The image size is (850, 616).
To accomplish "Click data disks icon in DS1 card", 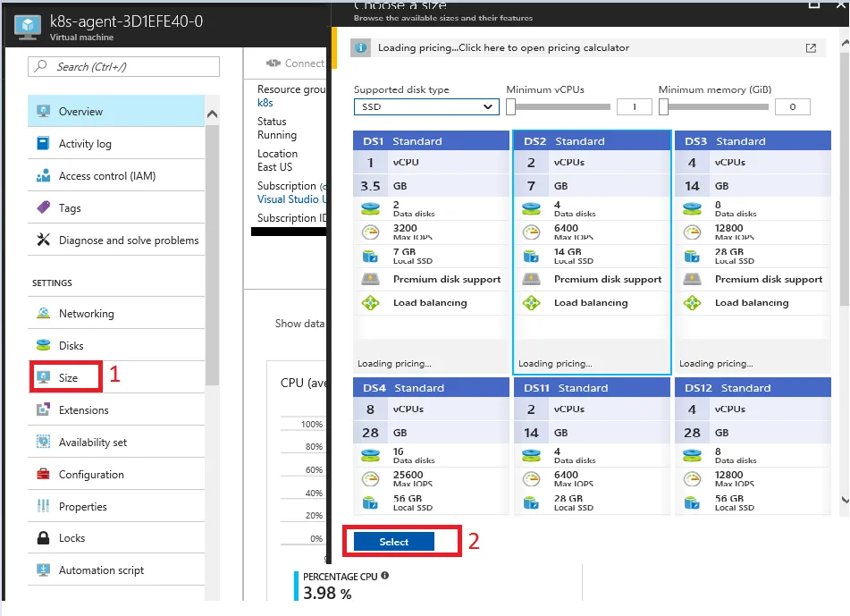I will click(370, 208).
